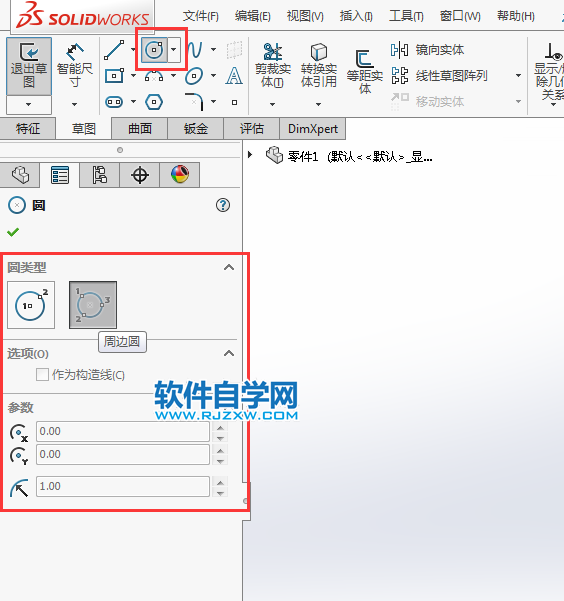Image resolution: width=564 pixels, height=601 pixels.
Task: Switch to the DimXpert tab
Action: pos(313,128)
